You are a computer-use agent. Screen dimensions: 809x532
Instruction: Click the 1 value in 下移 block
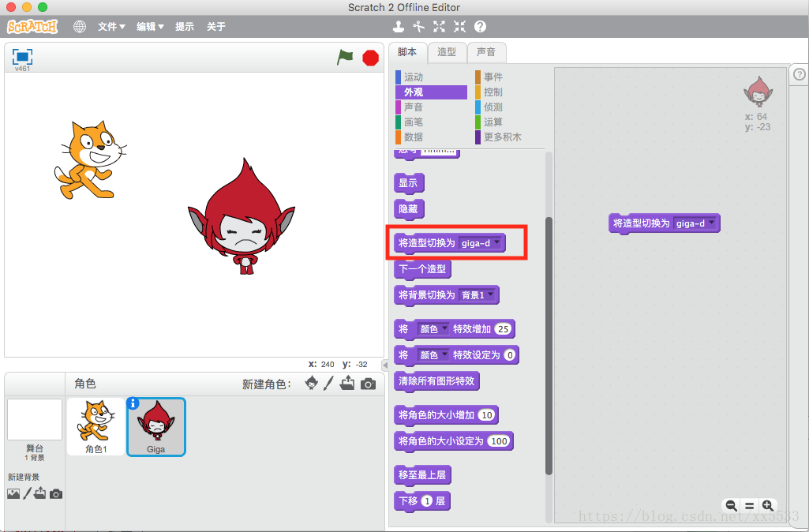click(427, 501)
